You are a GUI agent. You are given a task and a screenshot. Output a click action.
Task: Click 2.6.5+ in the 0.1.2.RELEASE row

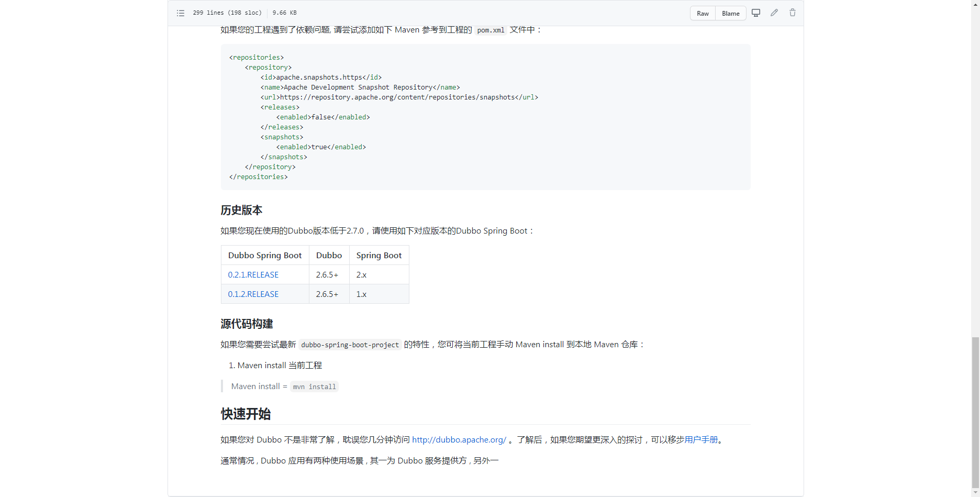pyautogui.click(x=329, y=294)
